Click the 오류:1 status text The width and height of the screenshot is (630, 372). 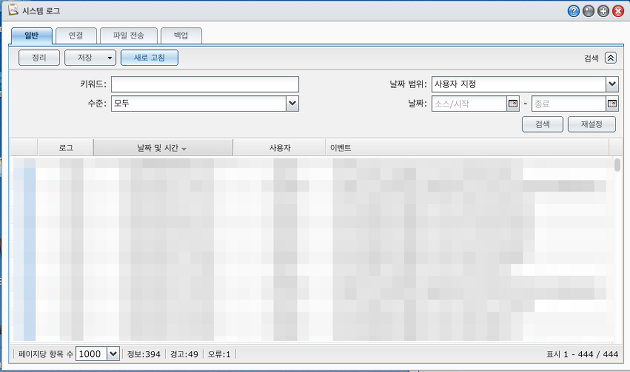pyautogui.click(x=219, y=354)
